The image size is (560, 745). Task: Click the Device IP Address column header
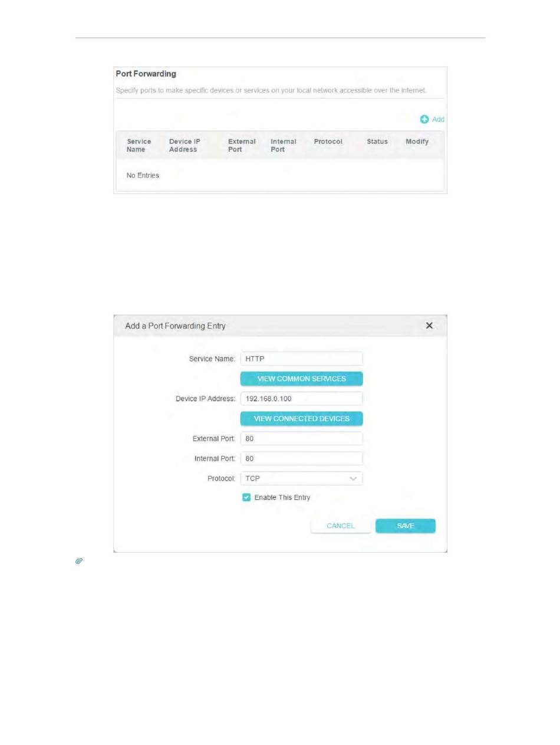coord(185,146)
